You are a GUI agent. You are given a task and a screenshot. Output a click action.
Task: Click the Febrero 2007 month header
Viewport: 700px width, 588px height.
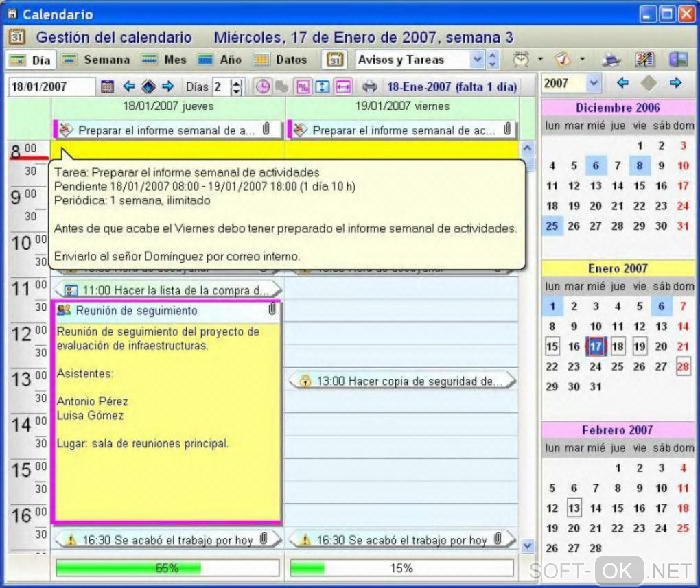tap(618, 430)
